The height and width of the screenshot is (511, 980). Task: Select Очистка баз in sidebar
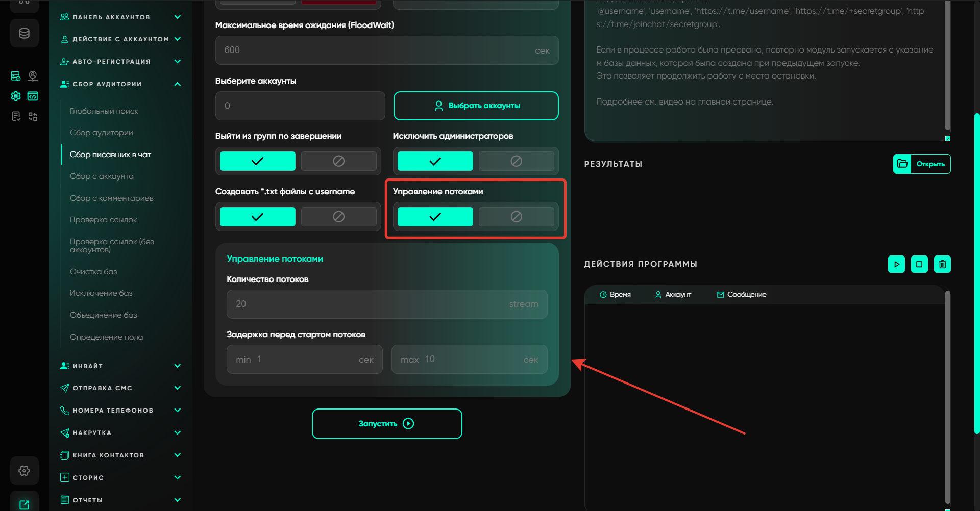[93, 272]
